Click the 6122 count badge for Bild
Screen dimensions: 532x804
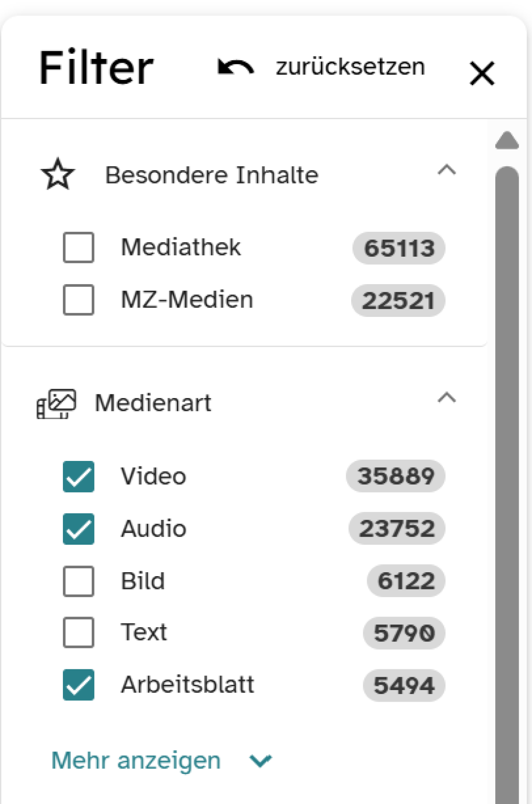(406, 581)
